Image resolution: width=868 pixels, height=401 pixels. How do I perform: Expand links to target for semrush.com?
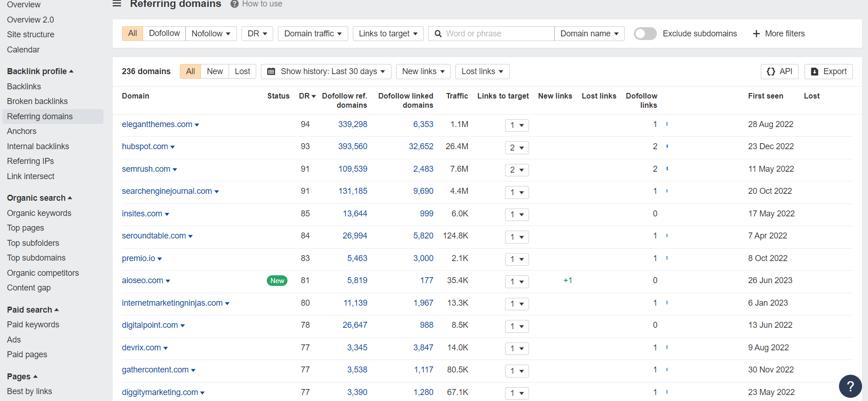[x=517, y=170]
